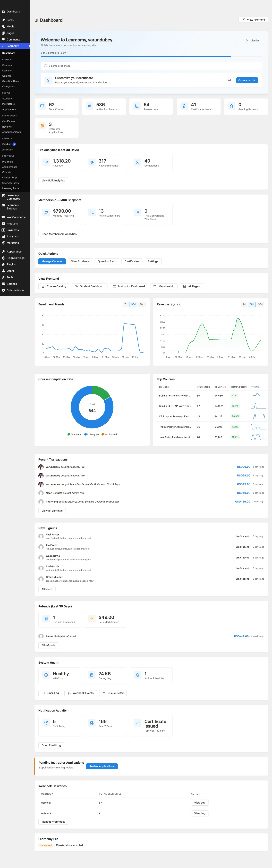Click the Active Enrollments people icon
Screen dimensions: 272x868
click(90, 106)
